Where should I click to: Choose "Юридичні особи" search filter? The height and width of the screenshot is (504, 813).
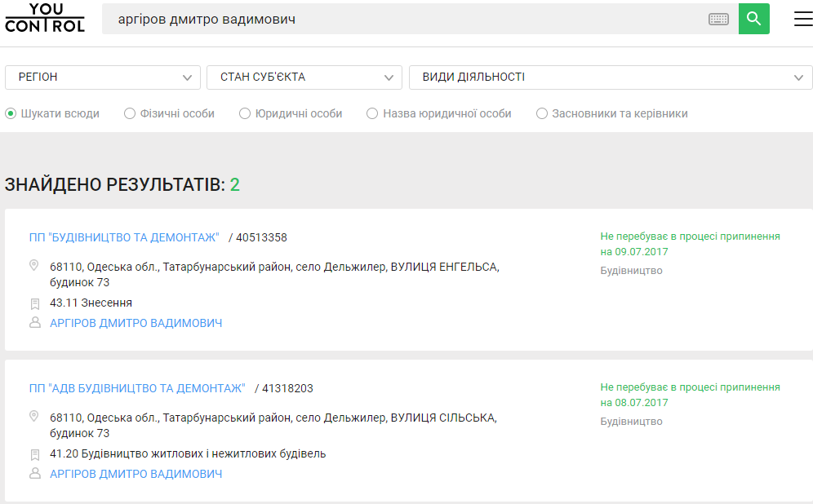pyautogui.click(x=245, y=113)
